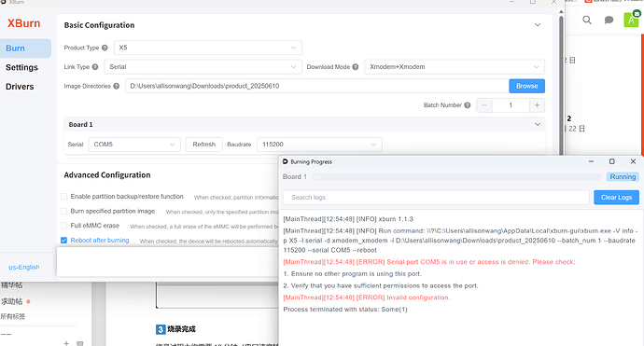The height and width of the screenshot is (346, 644).
Task: Increase Batch Number with plus button
Action: [537, 105]
